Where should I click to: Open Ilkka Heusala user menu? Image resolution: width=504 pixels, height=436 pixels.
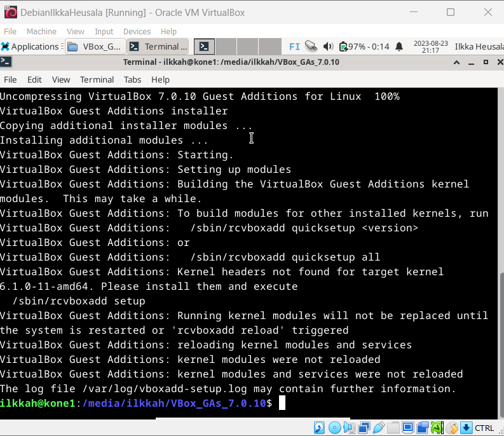click(477, 46)
